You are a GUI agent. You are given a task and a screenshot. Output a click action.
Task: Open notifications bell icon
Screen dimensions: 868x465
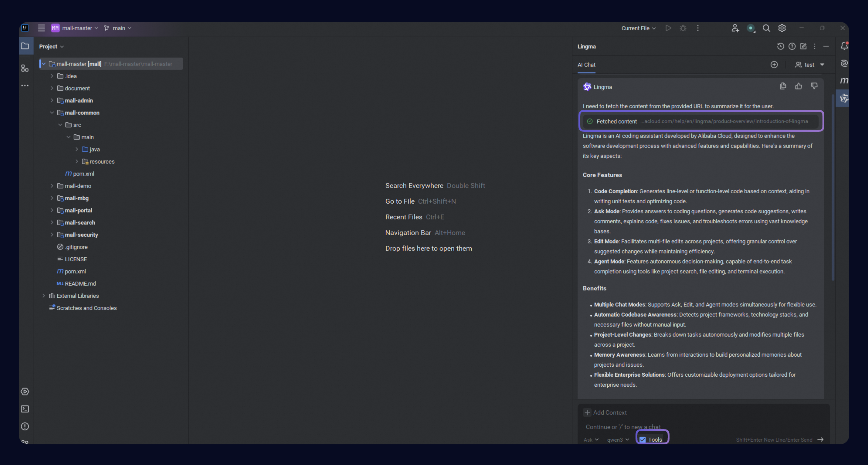point(844,46)
